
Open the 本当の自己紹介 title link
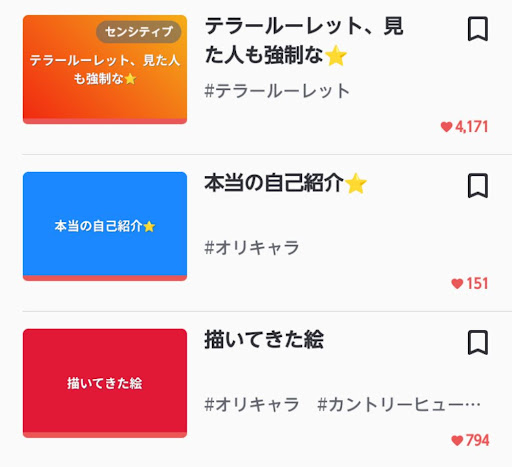pos(286,183)
